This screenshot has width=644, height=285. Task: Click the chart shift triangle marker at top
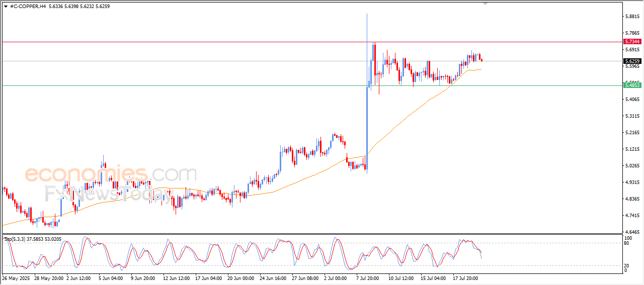tap(485, 4)
